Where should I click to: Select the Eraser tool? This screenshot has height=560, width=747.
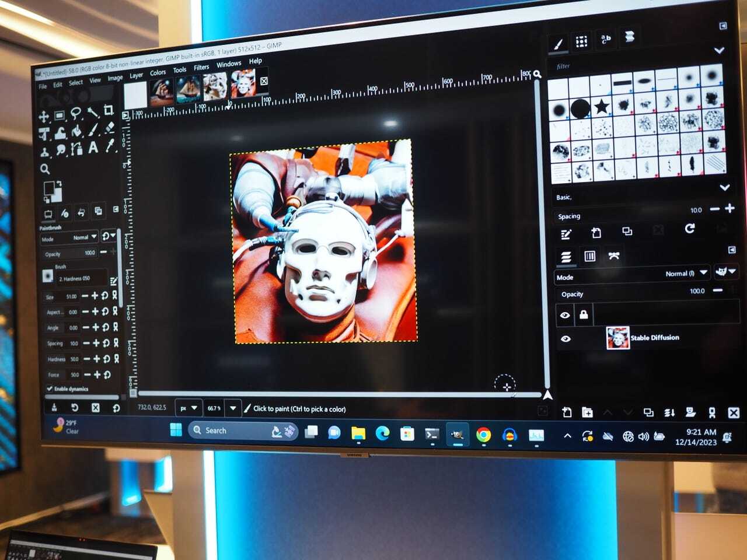point(109,128)
